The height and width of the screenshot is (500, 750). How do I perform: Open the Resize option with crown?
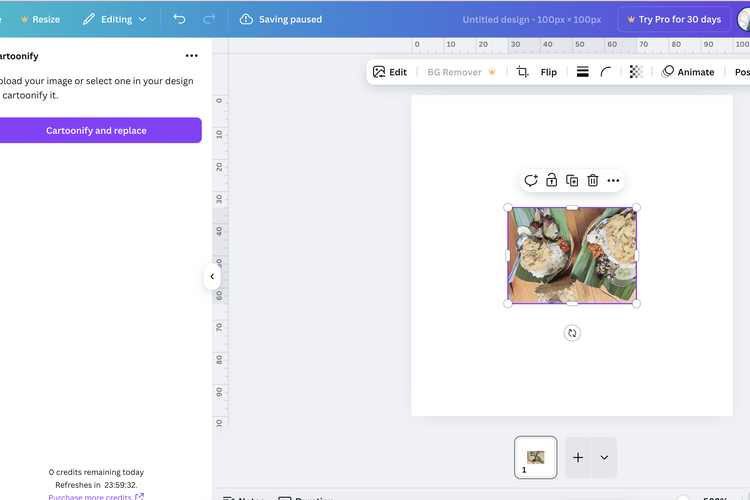pyautogui.click(x=40, y=20)
